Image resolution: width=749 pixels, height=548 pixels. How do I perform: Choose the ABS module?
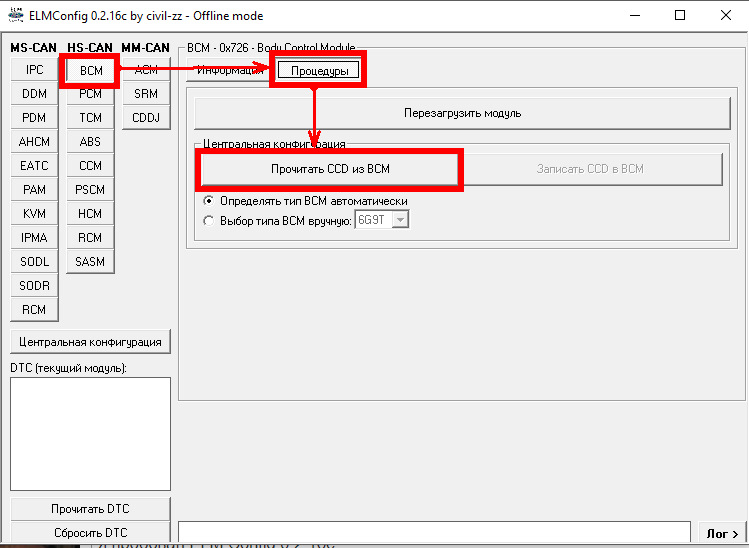click(x=90, y=142)
